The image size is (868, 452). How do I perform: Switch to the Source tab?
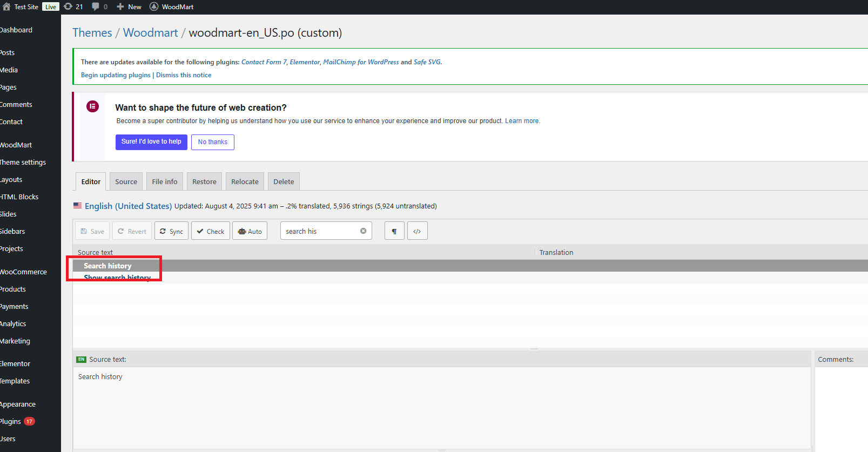click(x=126, y=181)
